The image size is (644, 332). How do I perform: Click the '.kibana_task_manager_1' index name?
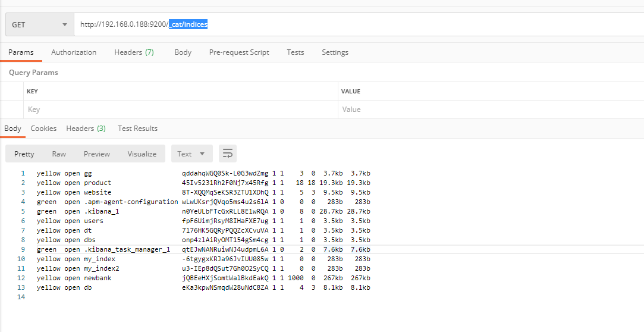point(127,249)
